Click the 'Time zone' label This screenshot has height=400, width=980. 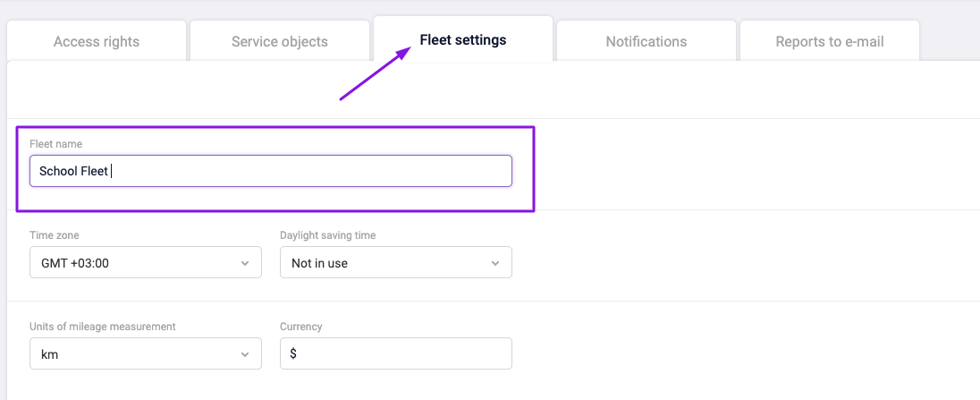(x=55, y=235)
